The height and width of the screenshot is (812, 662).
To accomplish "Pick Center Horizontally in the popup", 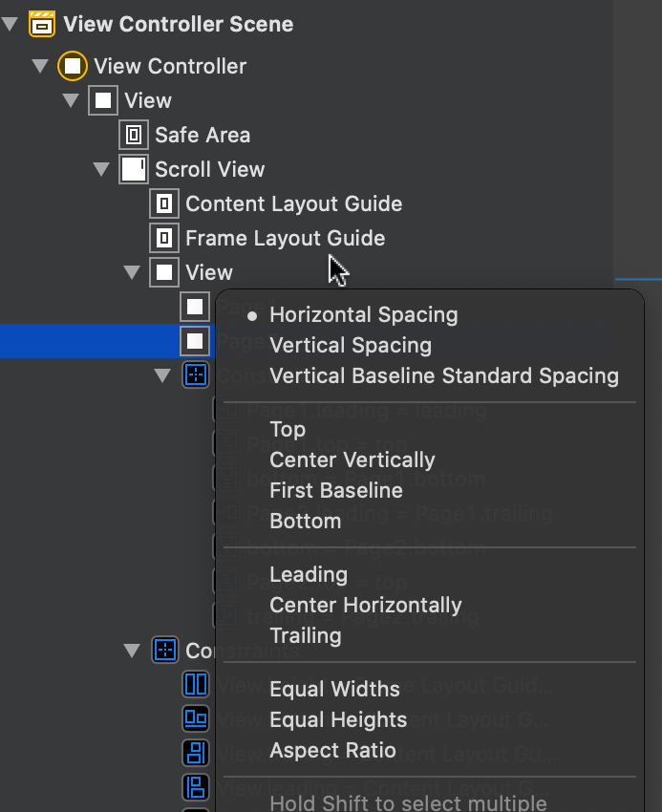I will [x=365, y=605].
